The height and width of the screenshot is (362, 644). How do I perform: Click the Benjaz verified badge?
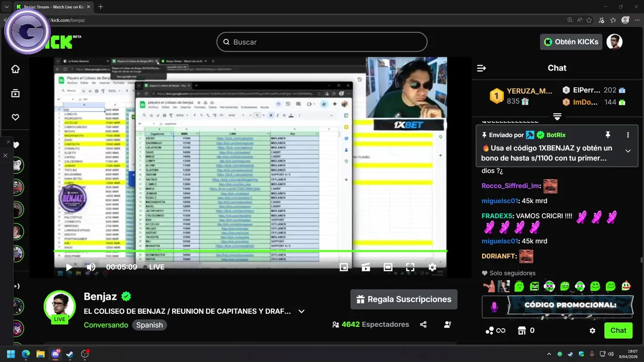tap(126, 296)
